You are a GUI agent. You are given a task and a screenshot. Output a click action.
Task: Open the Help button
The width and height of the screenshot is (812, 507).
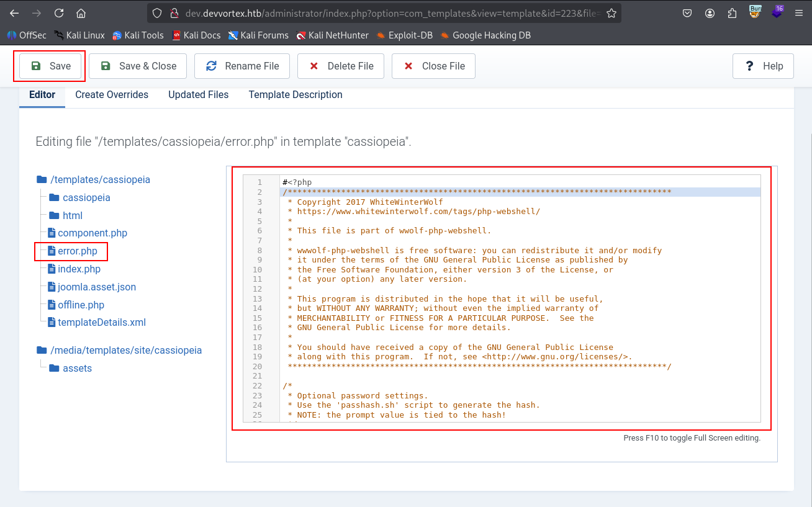tap(763, 66)
